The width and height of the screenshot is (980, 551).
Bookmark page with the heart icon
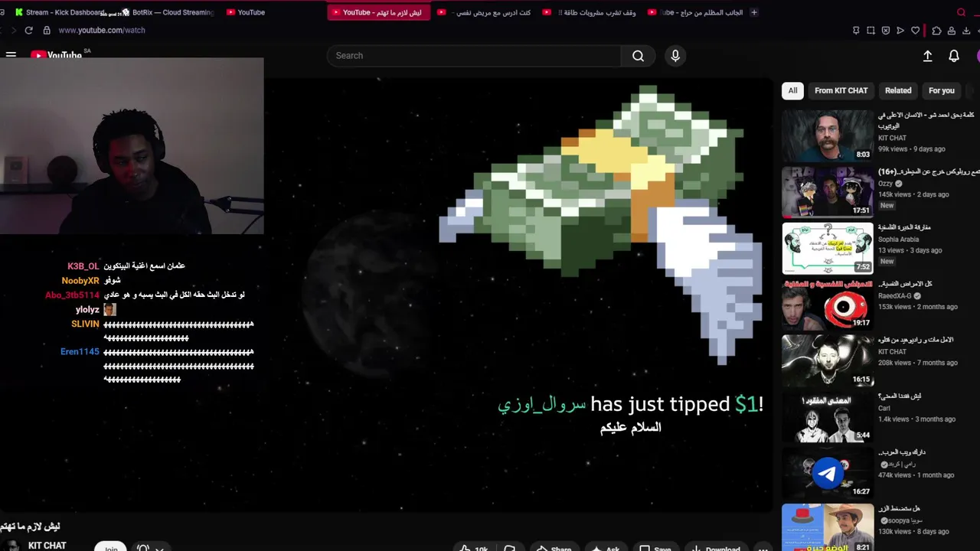[x=915, y=31]
